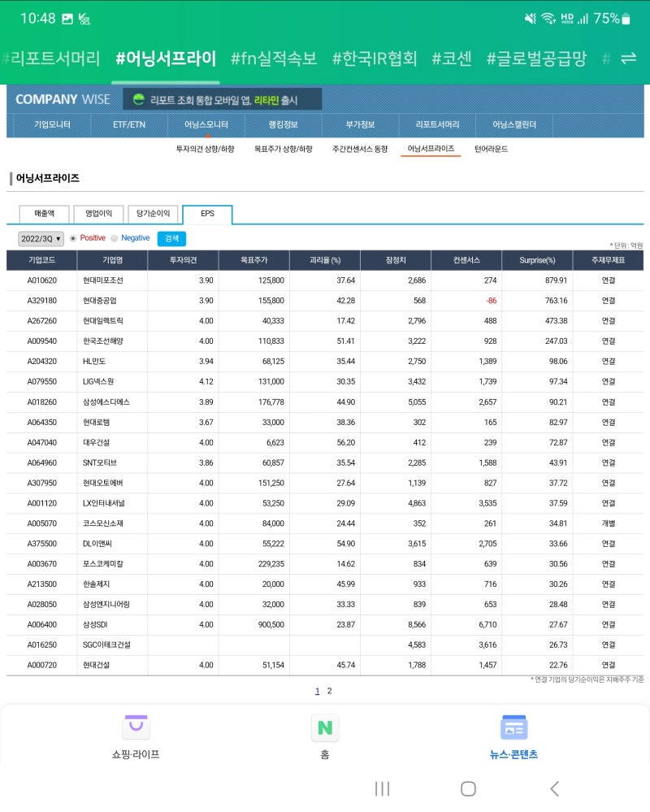Click the COMPANY WISE logo
This screenshot has height=812, width=650.
63,99
